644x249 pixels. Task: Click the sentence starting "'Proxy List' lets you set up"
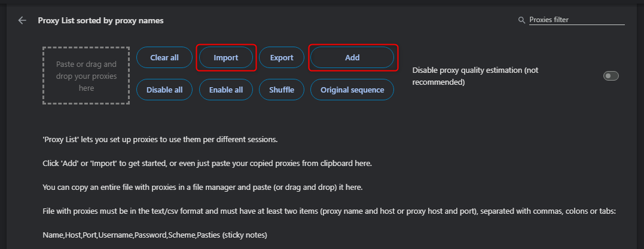pyautogui.click(x=160, y=140)
